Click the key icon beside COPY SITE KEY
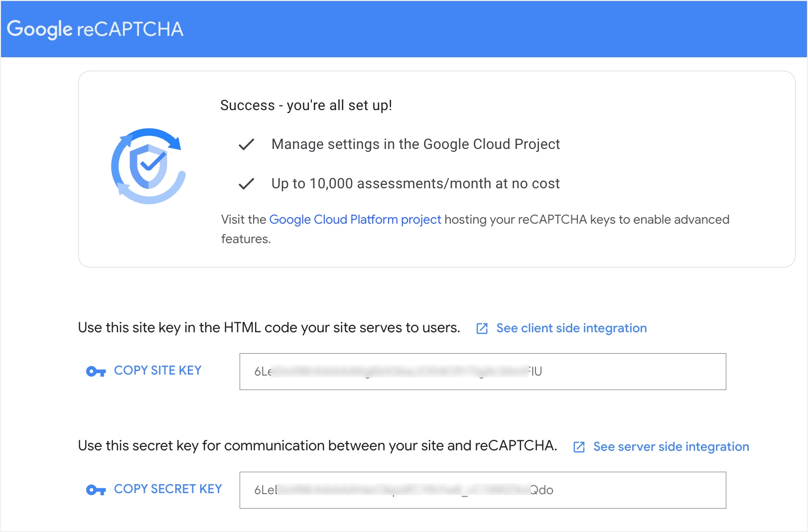This screenshot has width=808, height=532. 96,371
